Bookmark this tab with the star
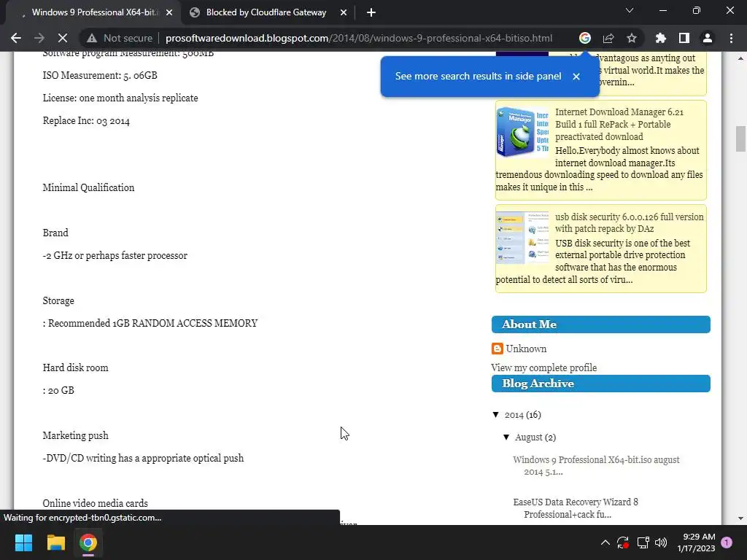Image resolution: width=747 pixels, height=560 pixels. (x=632, y=38)
